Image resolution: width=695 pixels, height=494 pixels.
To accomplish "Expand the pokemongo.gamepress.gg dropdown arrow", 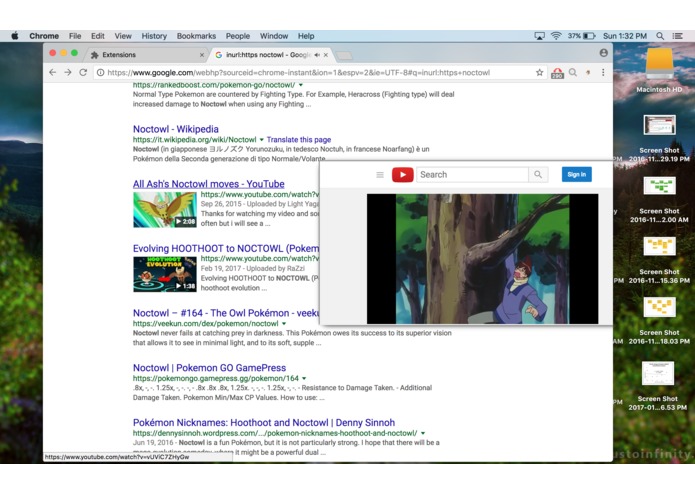I will coord(304,378).
